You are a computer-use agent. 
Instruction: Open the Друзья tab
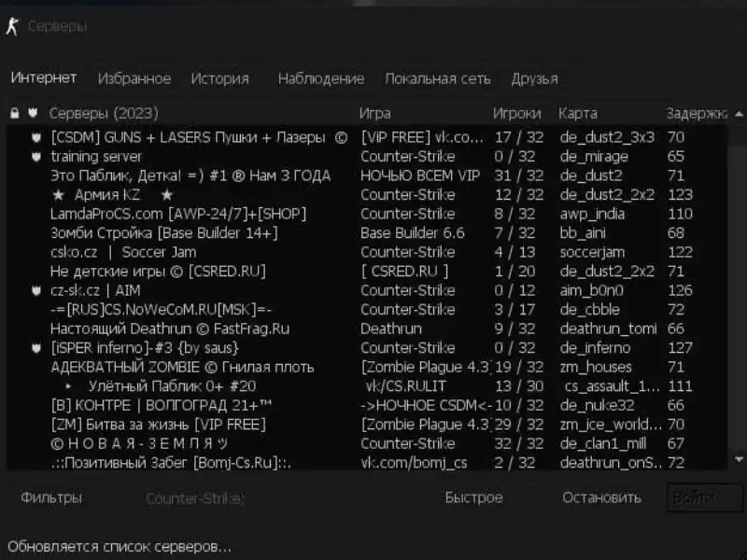pyautogui.click(x=534, y=78)
